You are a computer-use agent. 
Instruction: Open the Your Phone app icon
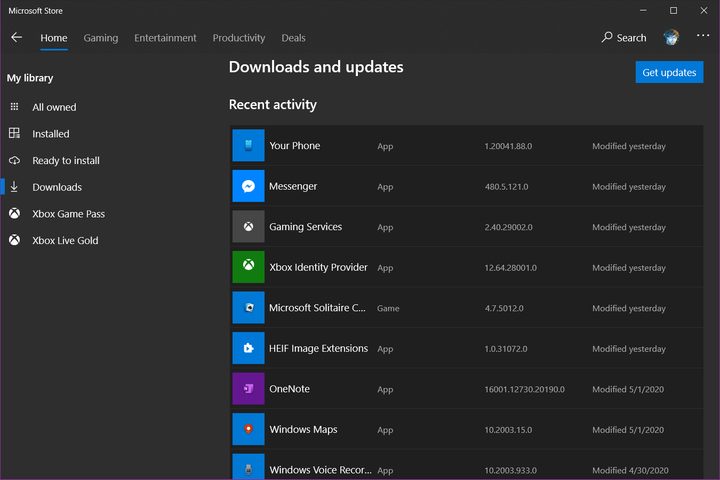pos(248,146)
